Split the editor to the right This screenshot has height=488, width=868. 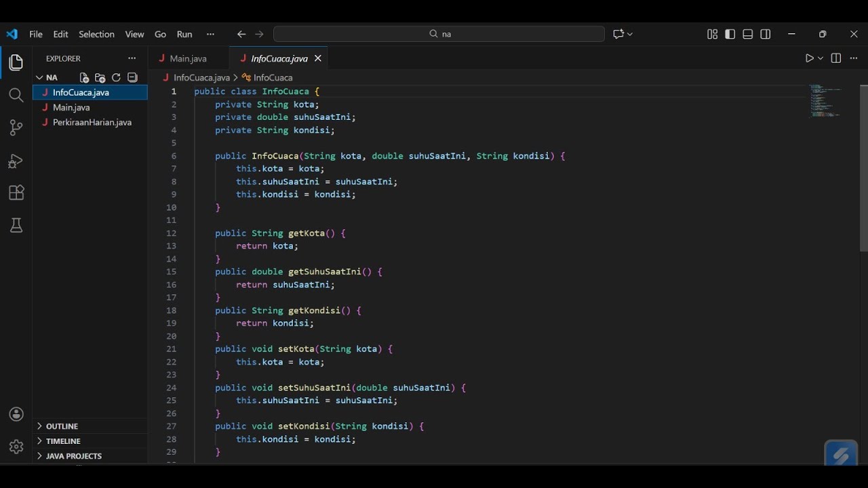(x=835, y=58)
